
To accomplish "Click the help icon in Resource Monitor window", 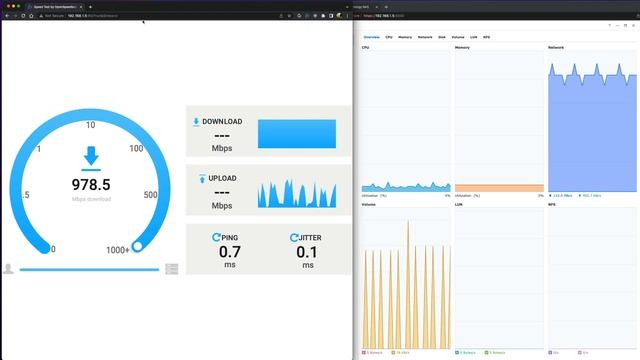I will click(610, 25).
